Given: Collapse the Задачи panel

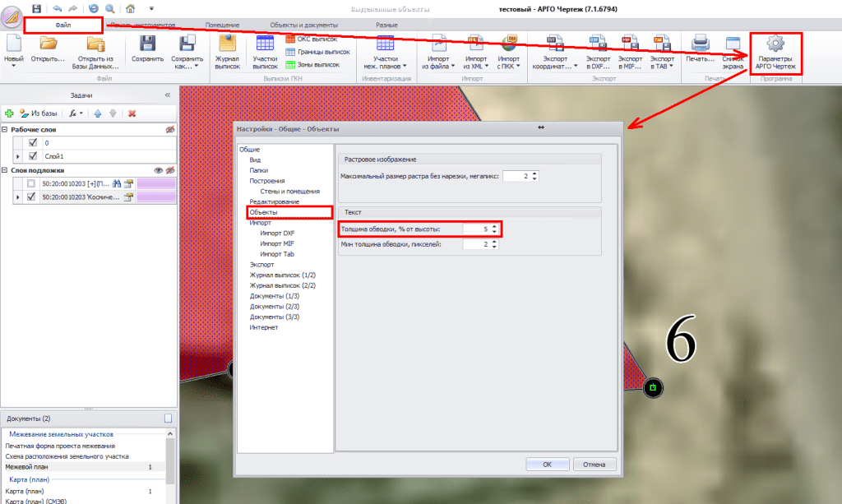Looking at the screenshot, I should (168, 95).
